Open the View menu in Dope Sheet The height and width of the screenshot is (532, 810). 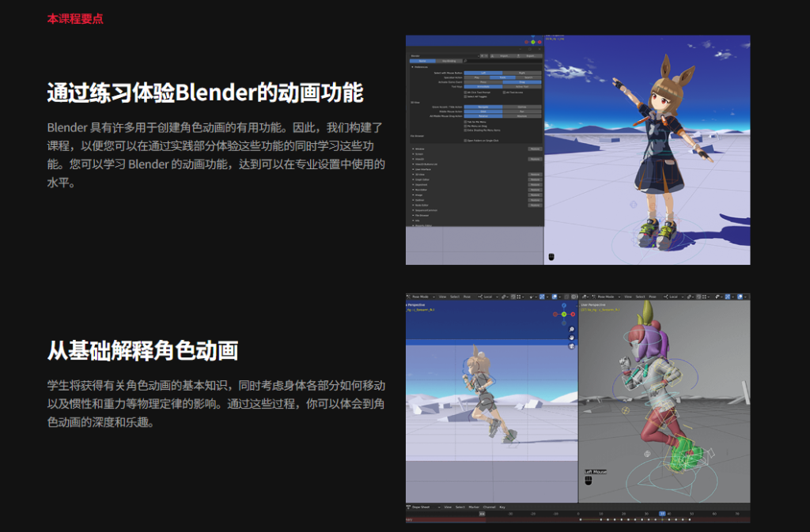click(x=448, y=507)
